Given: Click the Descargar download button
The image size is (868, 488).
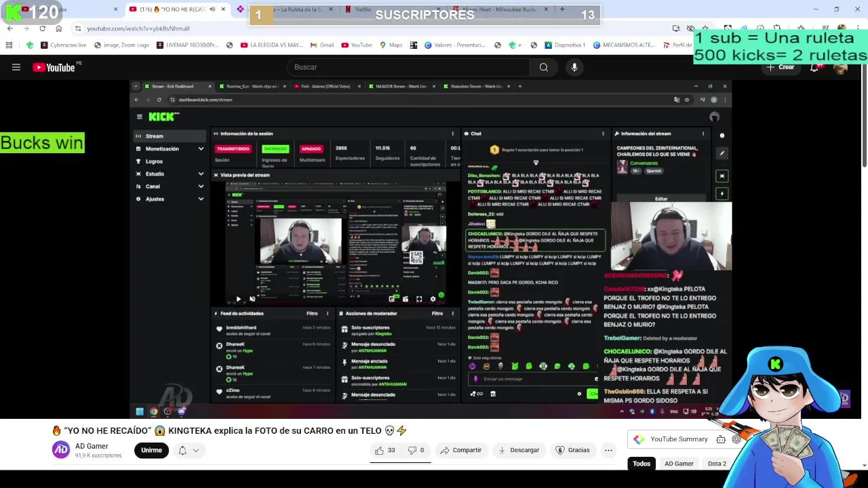Looking at the screenshot, I should pos(519,450).
